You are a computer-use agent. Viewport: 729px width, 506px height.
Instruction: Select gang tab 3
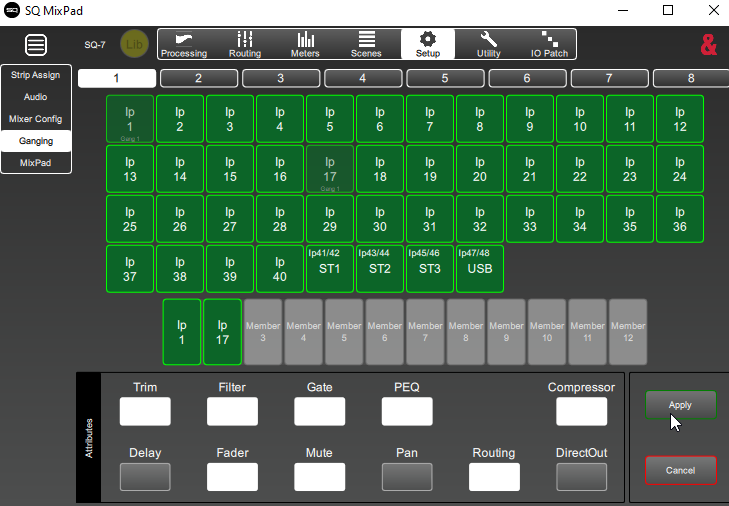(281, 78)
